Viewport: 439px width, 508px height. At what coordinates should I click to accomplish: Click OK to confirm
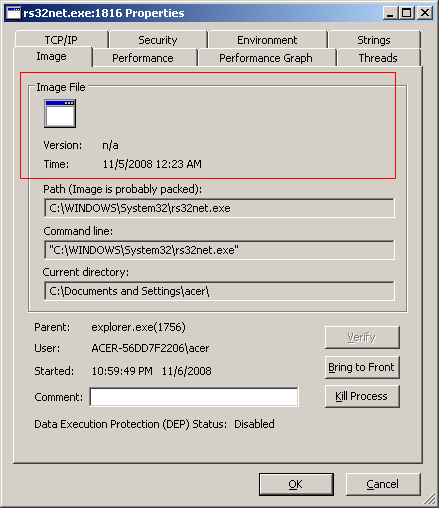[296, 484]
